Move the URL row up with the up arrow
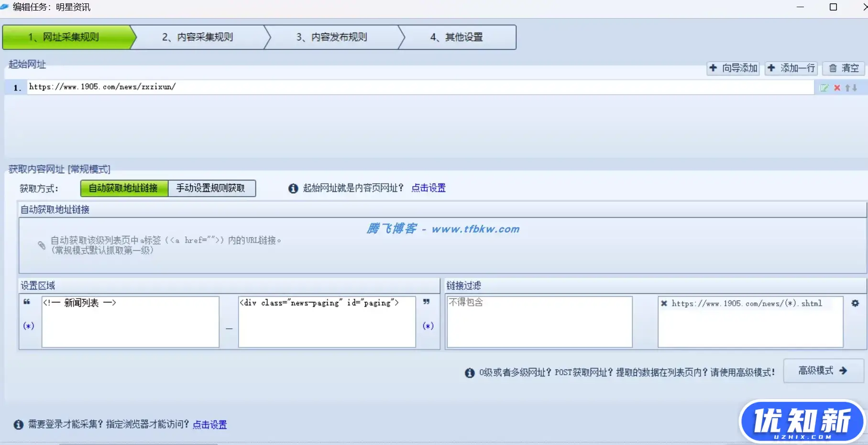868x445 pixels. point(847,88)
